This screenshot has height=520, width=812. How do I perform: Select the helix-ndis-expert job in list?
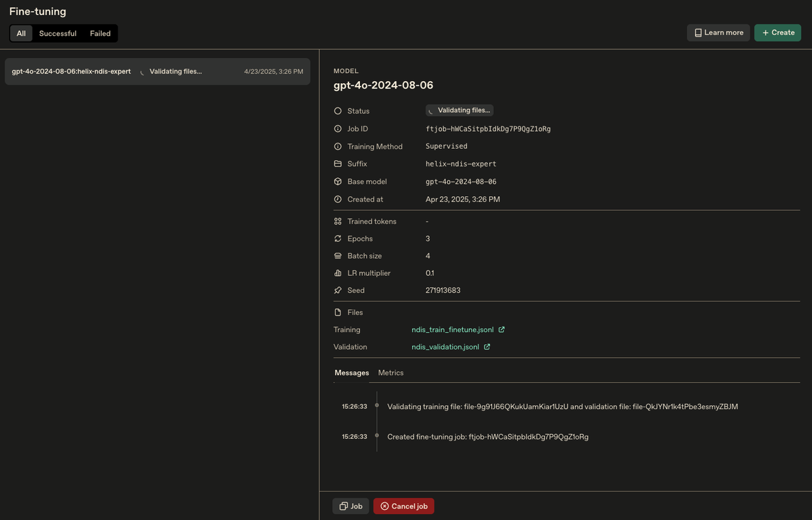point(157,72)
